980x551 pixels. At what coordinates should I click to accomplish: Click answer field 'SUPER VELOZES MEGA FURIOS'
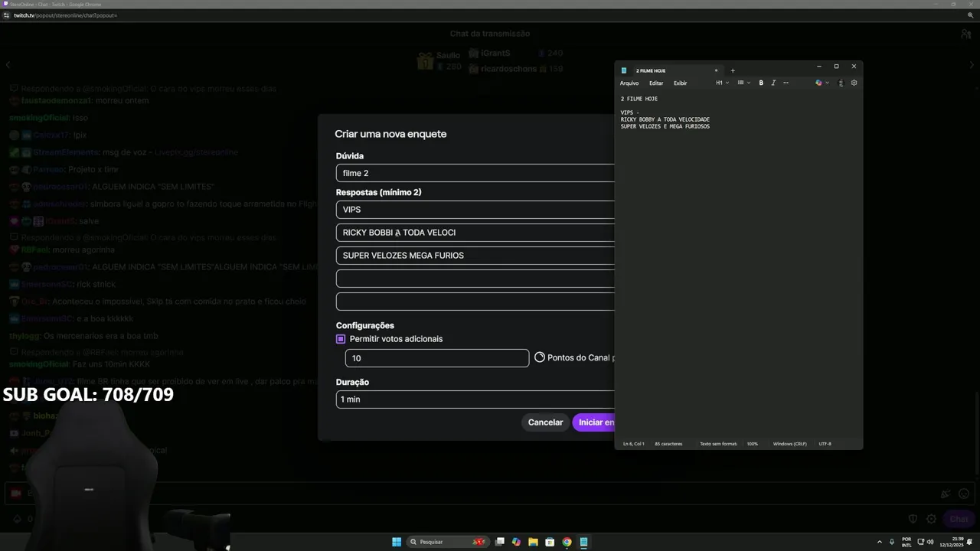[x=475, y=256]
